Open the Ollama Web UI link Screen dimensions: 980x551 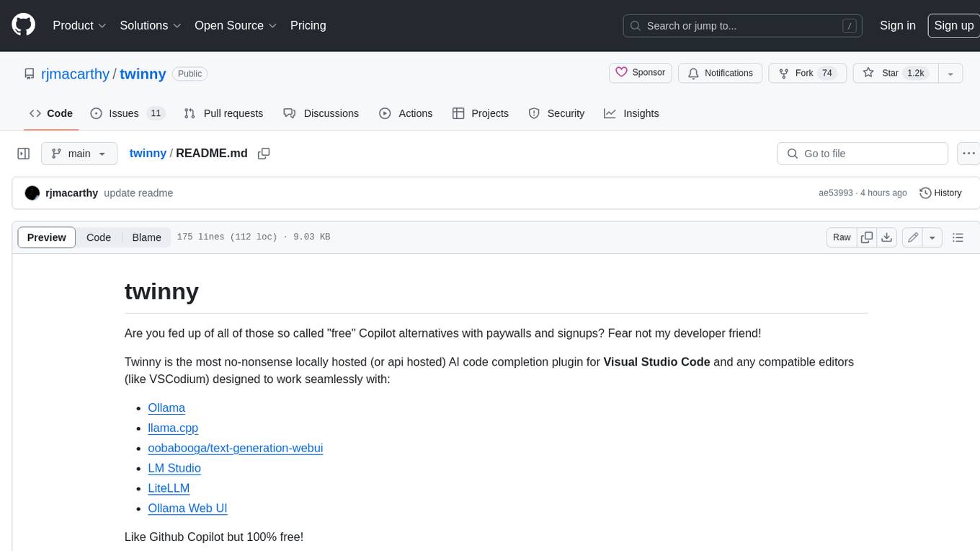187,508
